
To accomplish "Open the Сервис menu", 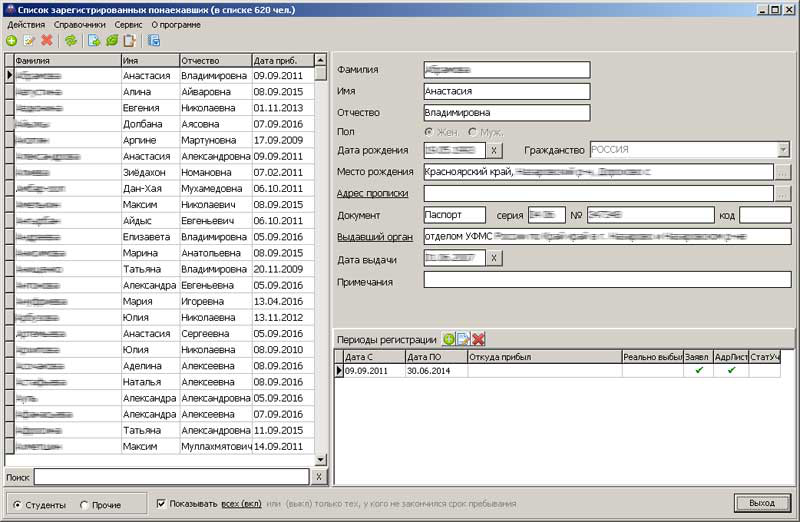I will point(128,24).
